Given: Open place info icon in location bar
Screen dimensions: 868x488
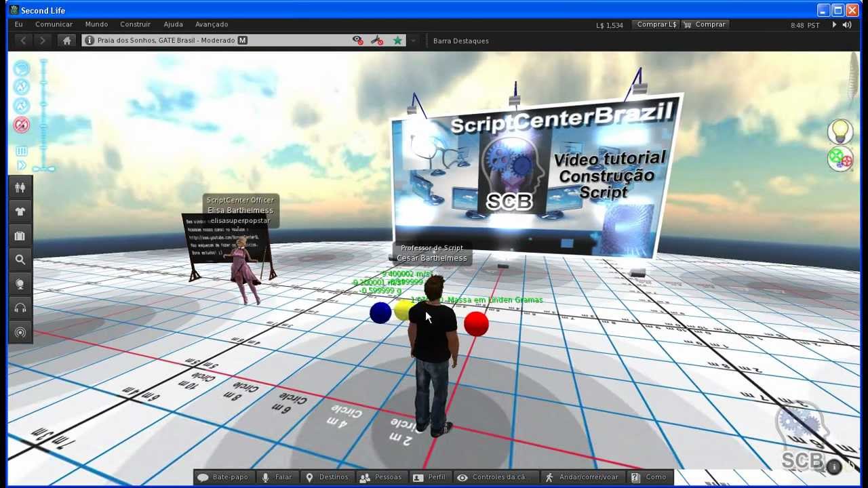Looking at the screenshot, I should point(89,41).
